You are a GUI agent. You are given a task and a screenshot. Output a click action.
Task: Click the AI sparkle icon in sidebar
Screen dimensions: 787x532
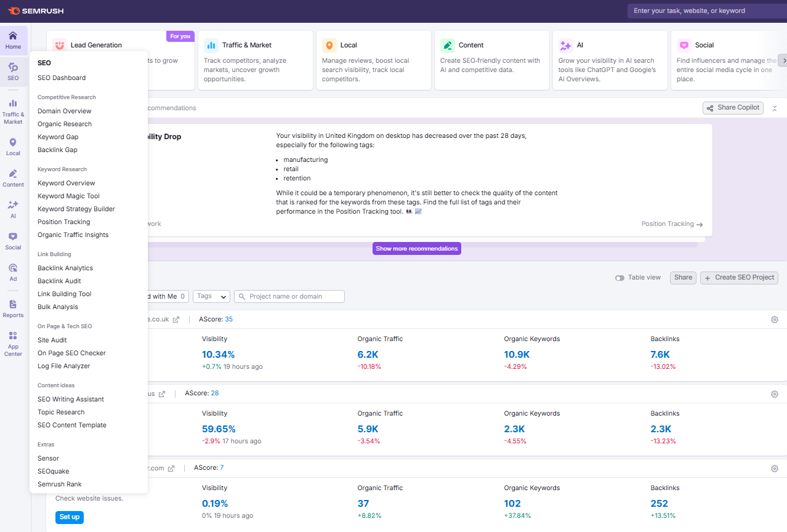click(x=13, y=206)
